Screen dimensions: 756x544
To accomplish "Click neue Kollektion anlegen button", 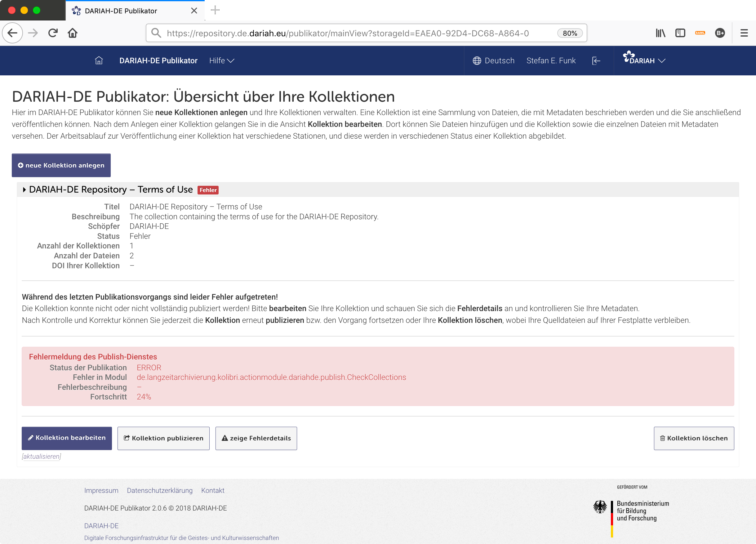I will tap(61, 165).
